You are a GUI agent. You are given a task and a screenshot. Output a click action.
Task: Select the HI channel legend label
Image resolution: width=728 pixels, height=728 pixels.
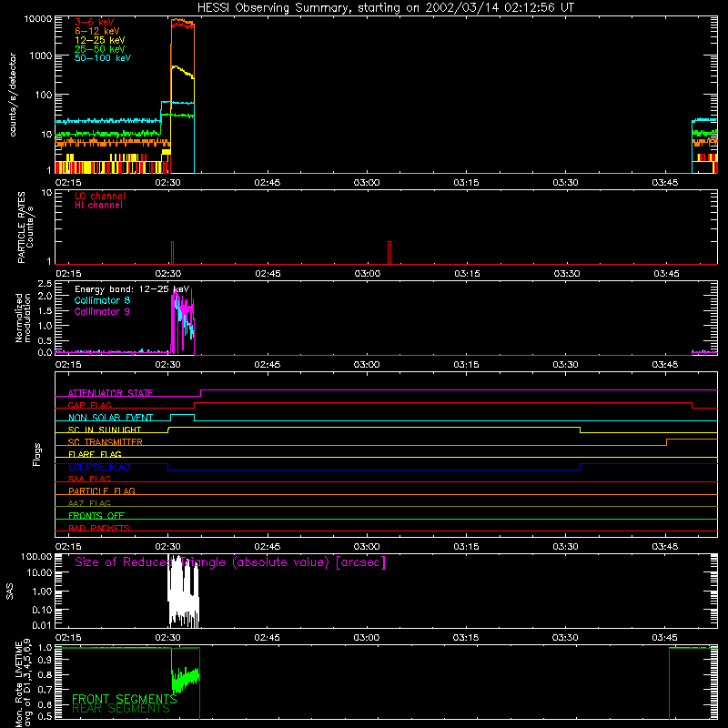[x=98, y=206]
